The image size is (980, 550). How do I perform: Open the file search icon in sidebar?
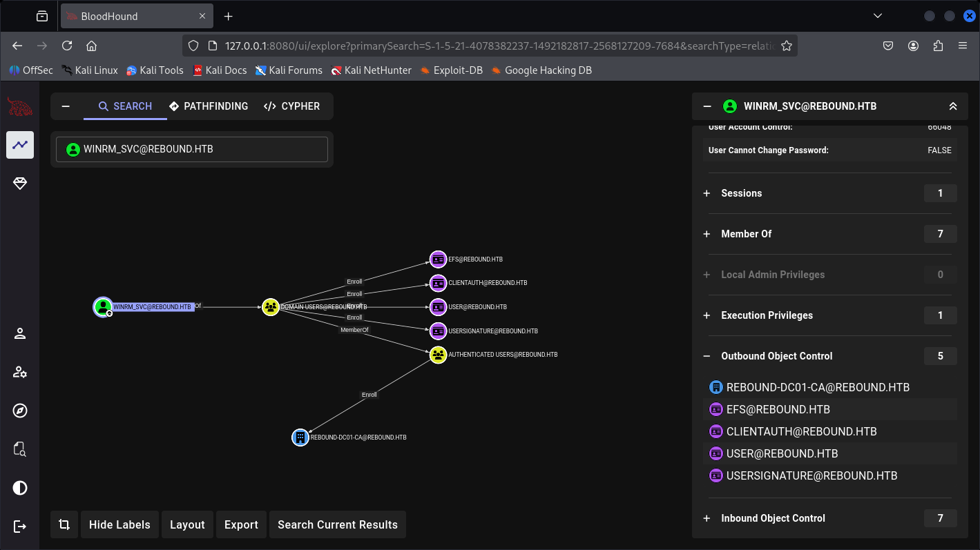click(20, 450)
